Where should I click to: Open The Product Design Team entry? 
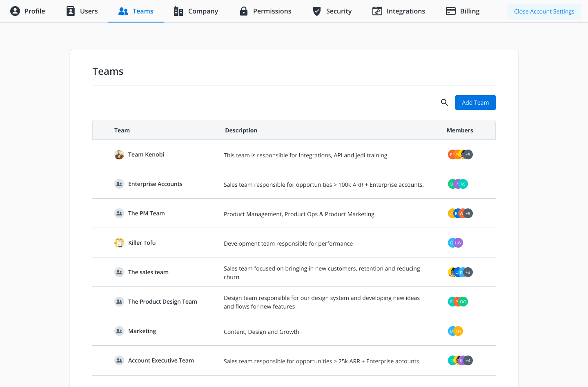pyautogui.click(x=163, y=301)
